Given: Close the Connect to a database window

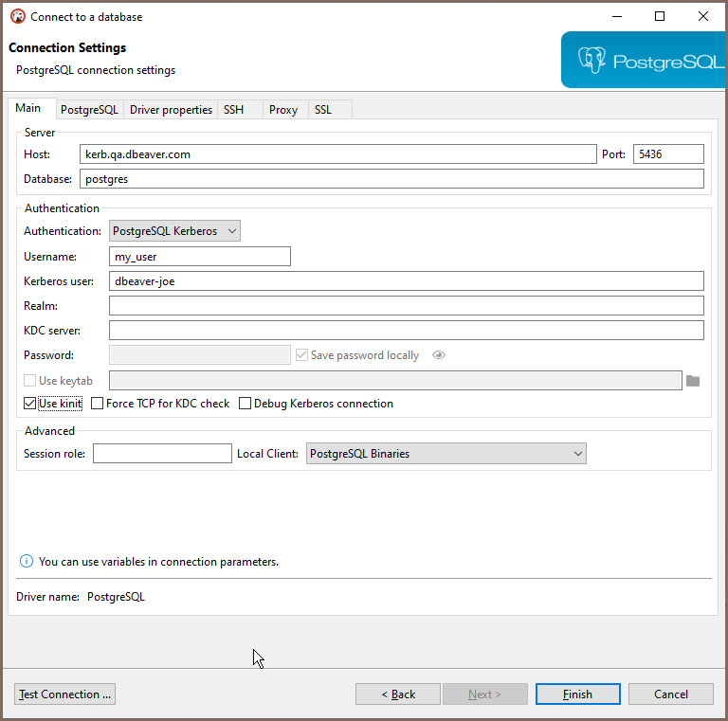Looking at the screenshot, I should click(703, 17).
